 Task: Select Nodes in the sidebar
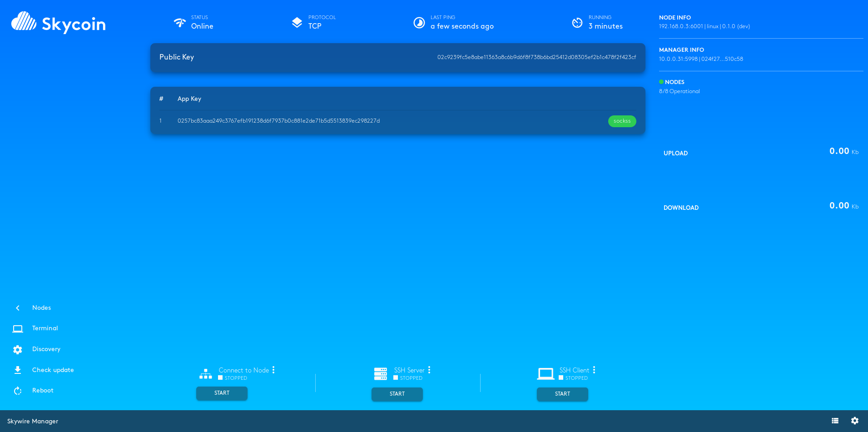(41, 308)
